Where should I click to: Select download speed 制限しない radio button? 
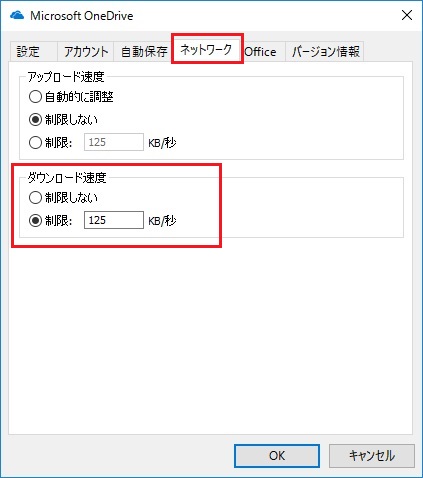(x=35, y=198)
